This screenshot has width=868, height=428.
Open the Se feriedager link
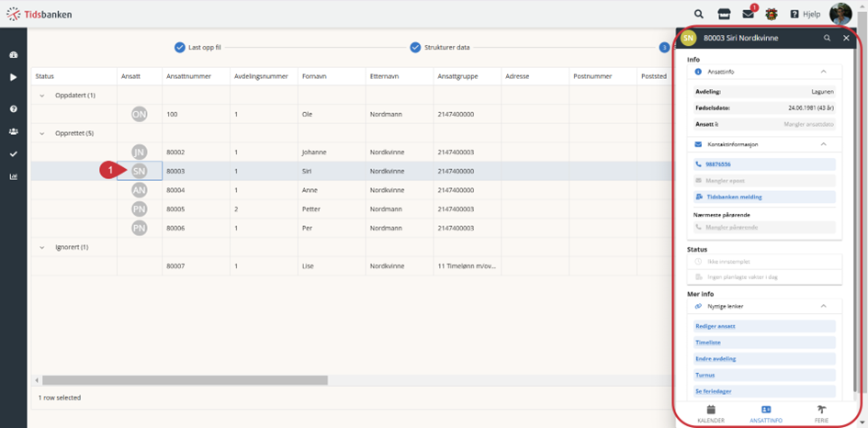764,391
